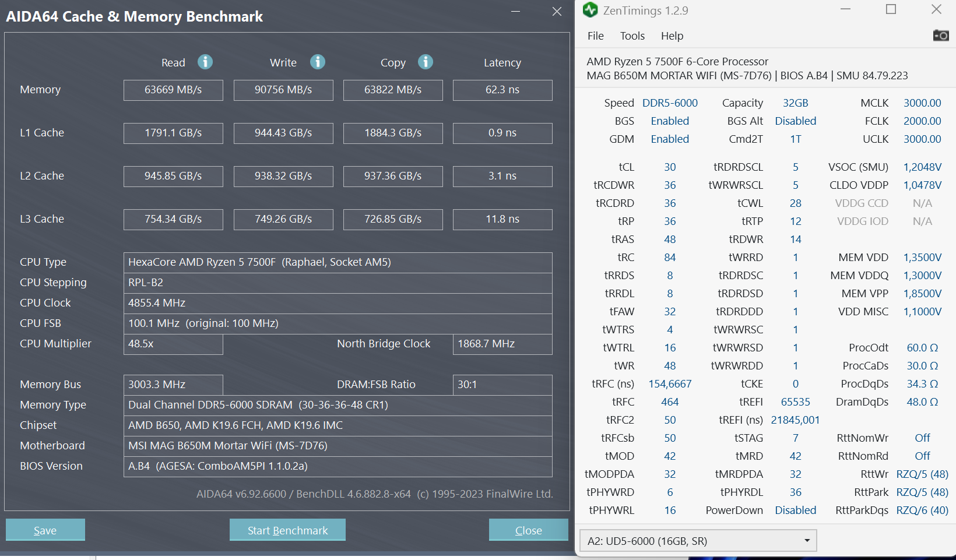Click the MEM VDD value 1,3500V
956x560 pixels.
coord(922,258)
